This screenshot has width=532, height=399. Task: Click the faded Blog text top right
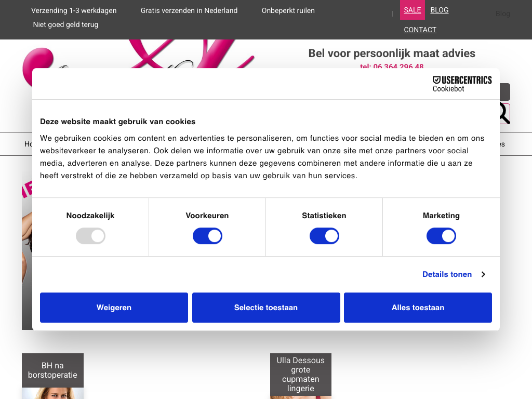[x=502, y=14]
